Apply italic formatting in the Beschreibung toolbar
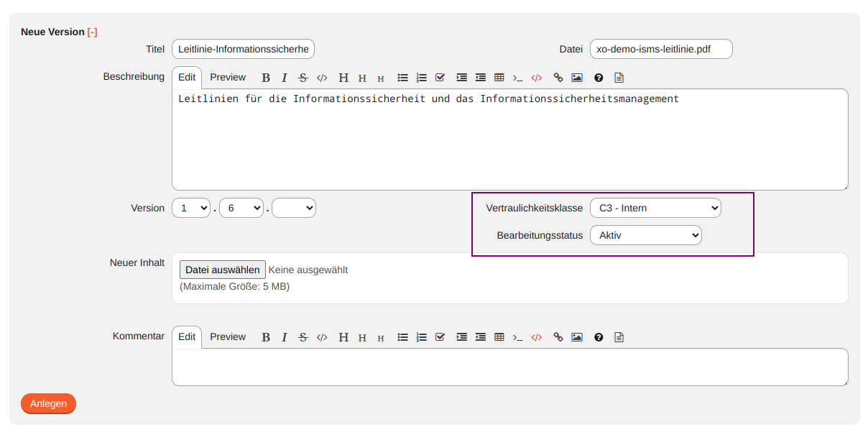 pyautogui.click(x=284, y=77)
